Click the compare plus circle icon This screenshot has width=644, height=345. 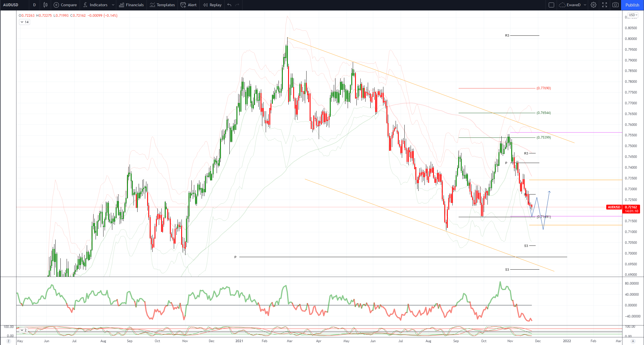tap(56, 5)
